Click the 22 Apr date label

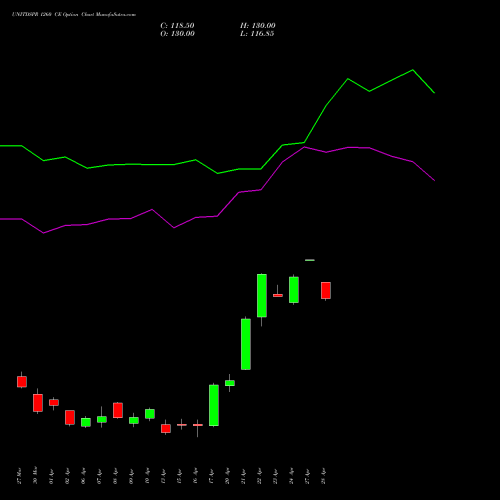[259, 476]
